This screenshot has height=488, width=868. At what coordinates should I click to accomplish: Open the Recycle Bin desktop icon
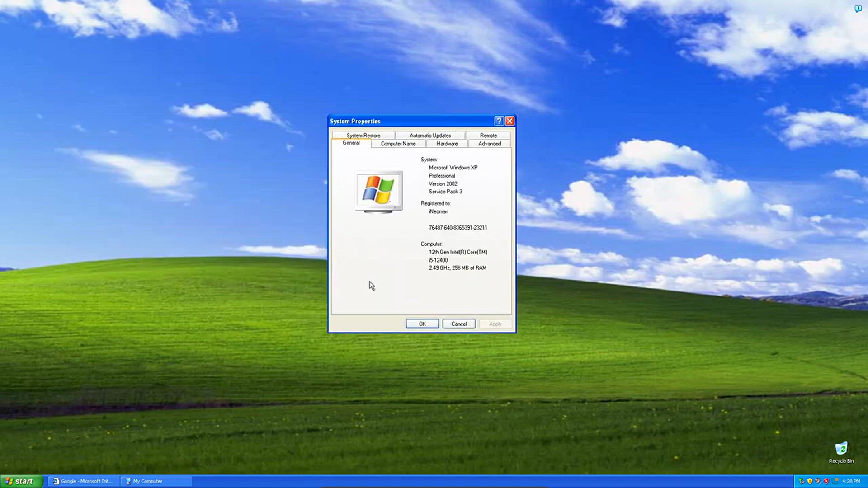coord(841,452)
